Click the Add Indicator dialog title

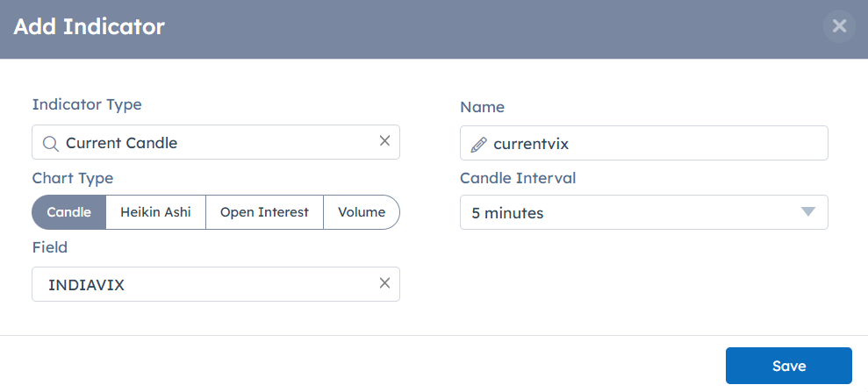[89, 27]
